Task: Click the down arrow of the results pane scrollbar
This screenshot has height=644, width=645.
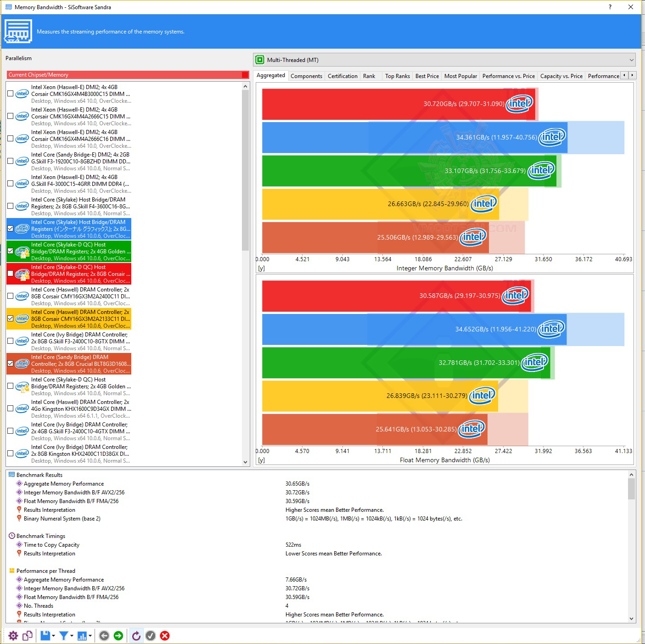Action: coord(632,619)
